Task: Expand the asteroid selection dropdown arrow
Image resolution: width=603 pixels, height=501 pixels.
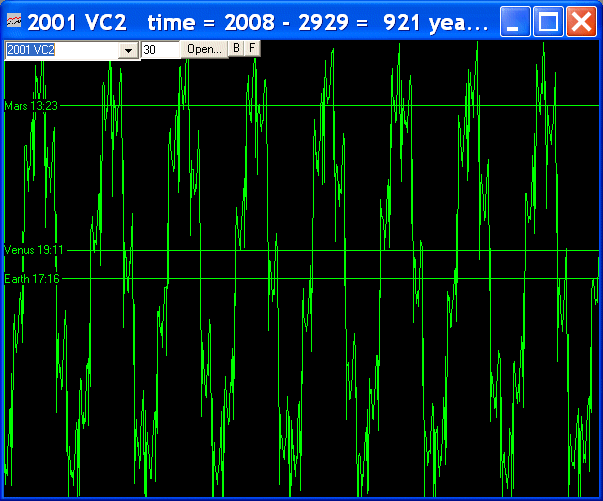Action: pos(129,50)
